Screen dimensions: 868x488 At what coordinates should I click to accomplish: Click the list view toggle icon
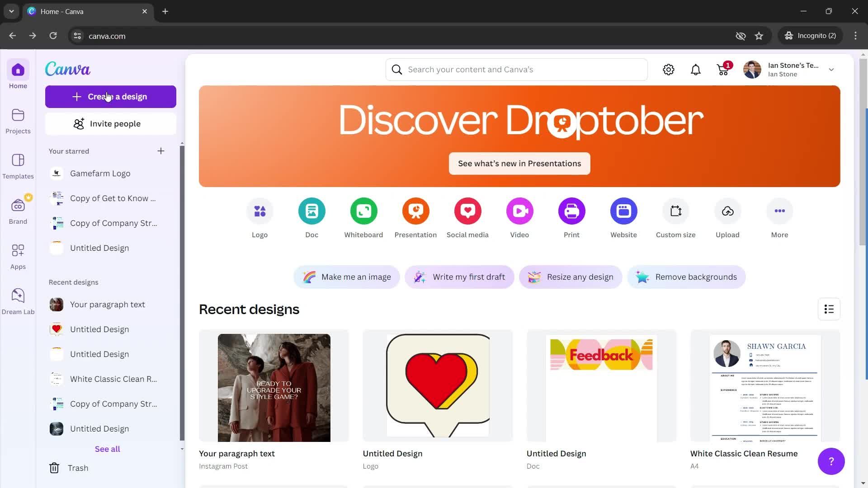click(829, 309)
